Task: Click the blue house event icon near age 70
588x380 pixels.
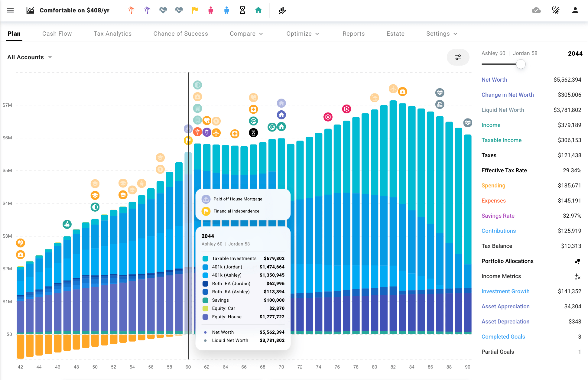Action: (x=281, y=115)
